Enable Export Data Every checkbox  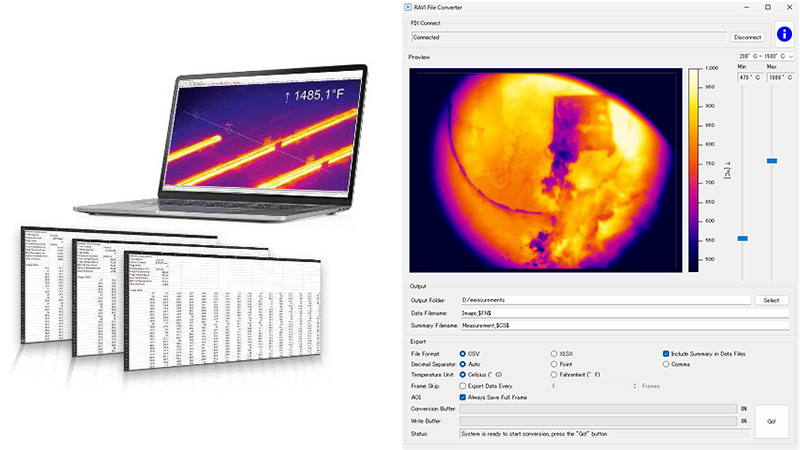pos(462,385)
